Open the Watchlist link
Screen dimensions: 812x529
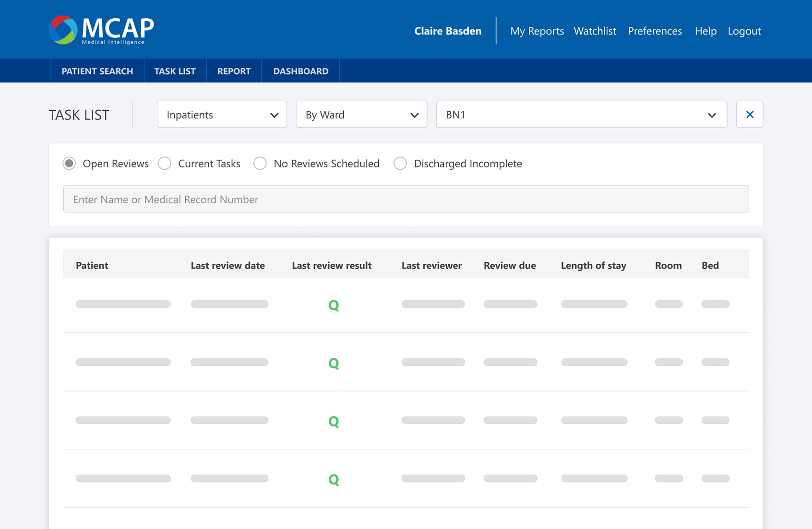(595, 31)
